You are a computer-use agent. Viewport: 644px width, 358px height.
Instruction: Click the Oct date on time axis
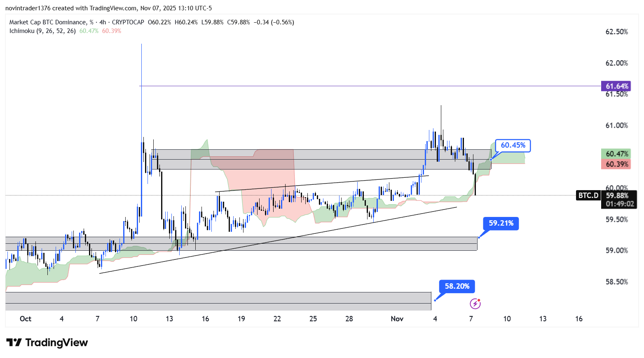pos(26,319)
